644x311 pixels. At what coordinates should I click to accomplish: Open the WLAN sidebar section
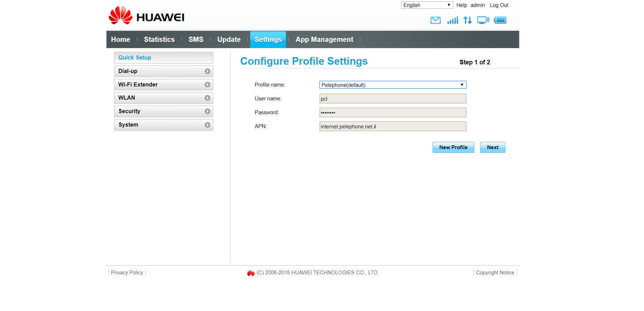click(x=163, y=98)
